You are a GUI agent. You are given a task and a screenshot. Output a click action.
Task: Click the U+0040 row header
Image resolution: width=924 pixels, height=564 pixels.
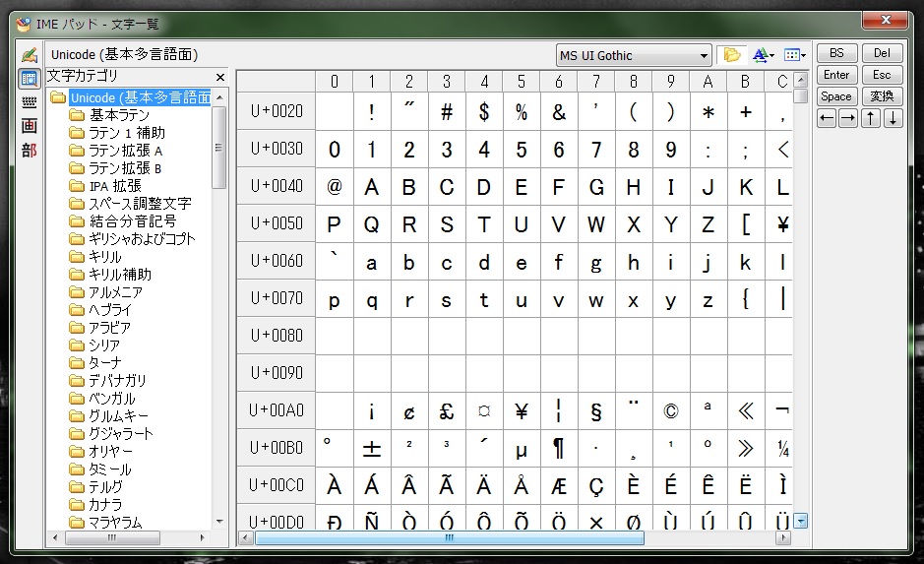(x=276, y=186)
